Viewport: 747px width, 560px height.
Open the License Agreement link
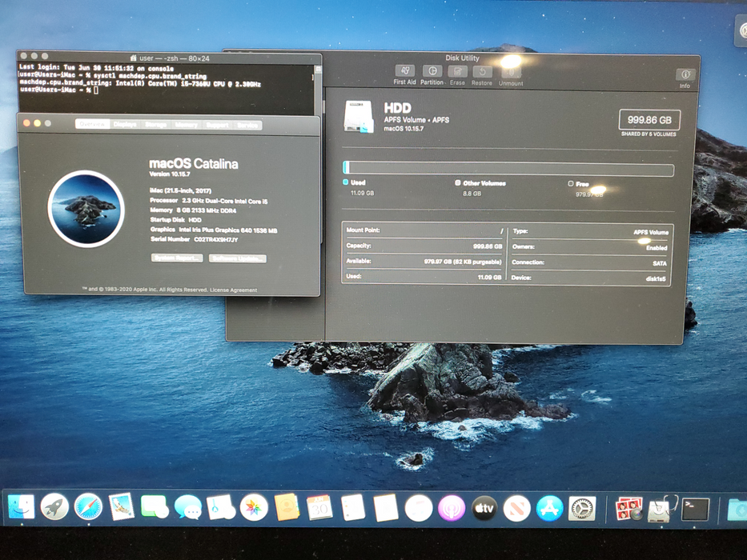(234, 290)
